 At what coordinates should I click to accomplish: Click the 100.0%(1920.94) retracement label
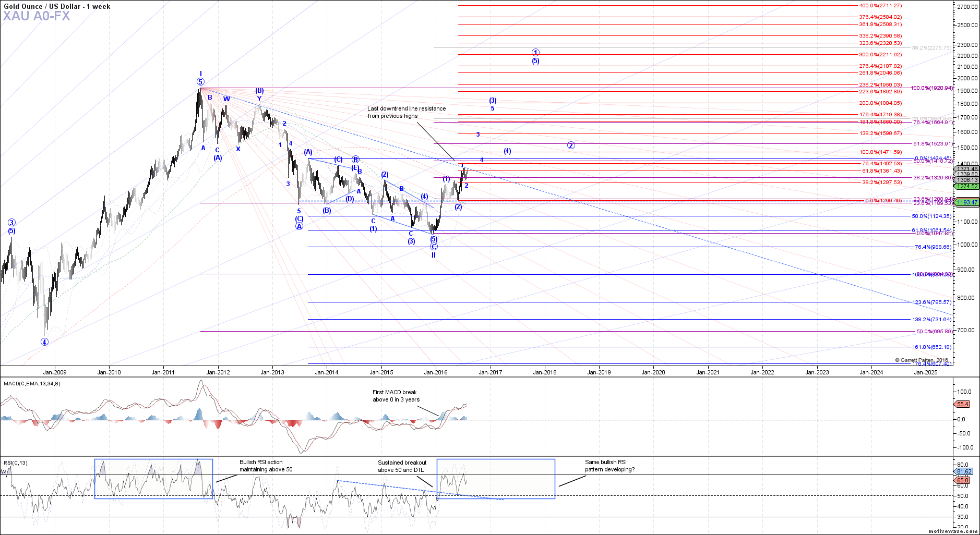pos(931,88)
